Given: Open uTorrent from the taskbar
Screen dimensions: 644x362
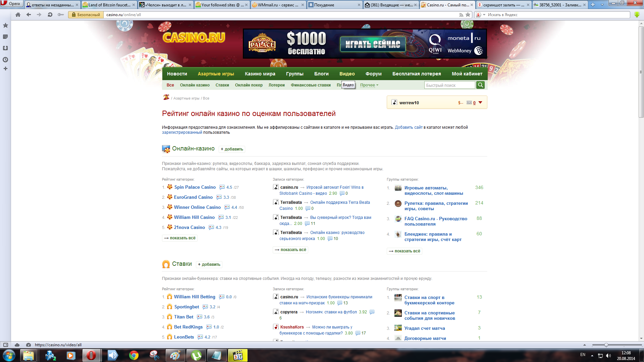Looking at the screenshot, I should 196,355.
